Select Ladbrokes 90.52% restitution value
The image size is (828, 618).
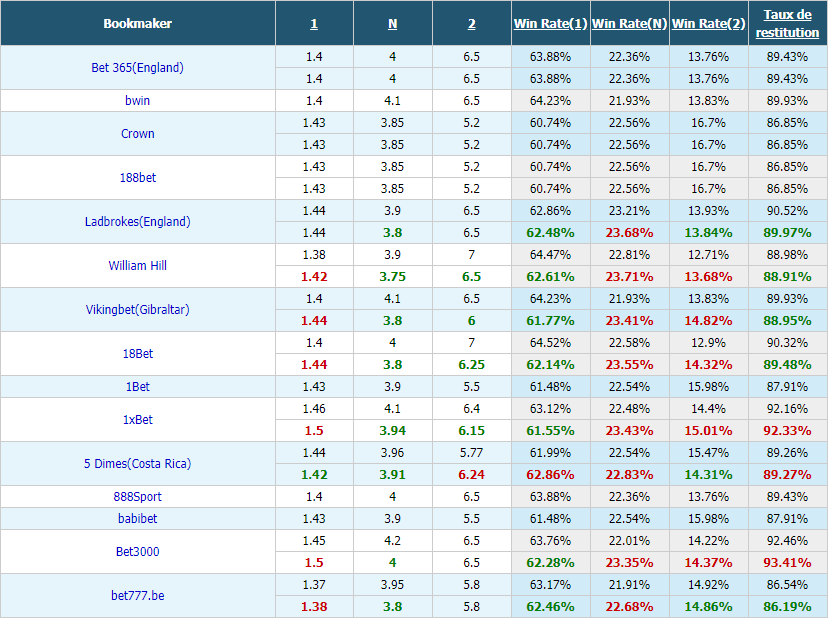coord(787,211)
